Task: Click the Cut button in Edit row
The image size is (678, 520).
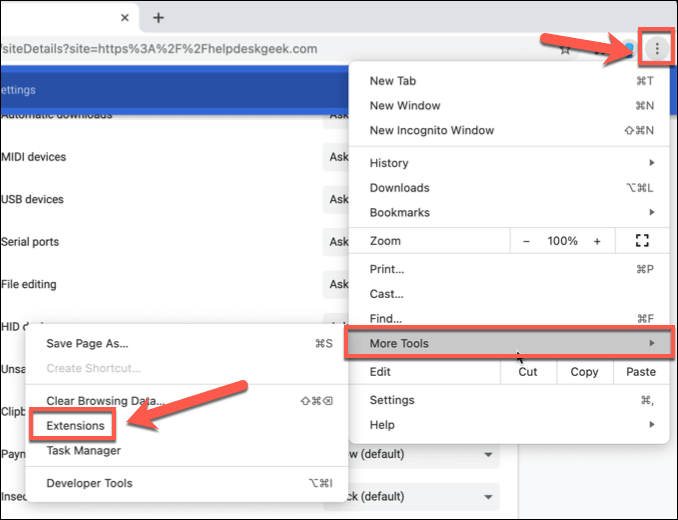Action: coord(527,372)
